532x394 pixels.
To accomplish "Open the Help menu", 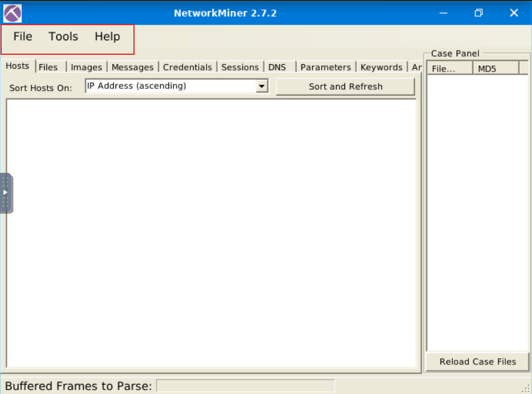I will 107,36.
